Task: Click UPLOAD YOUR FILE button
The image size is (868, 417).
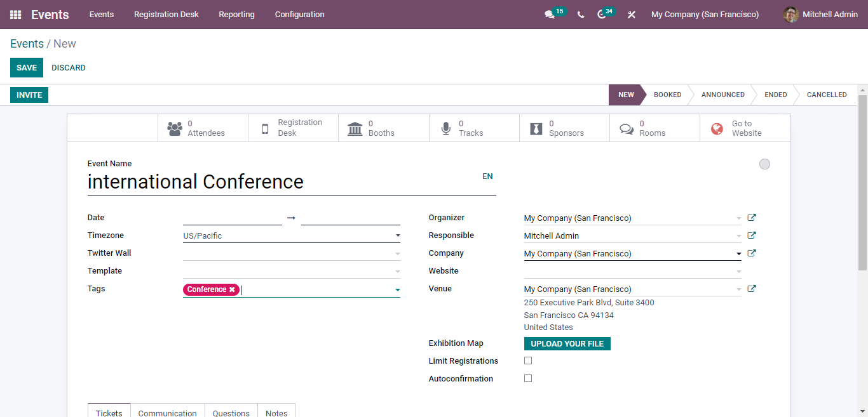Action: (567, 344)
